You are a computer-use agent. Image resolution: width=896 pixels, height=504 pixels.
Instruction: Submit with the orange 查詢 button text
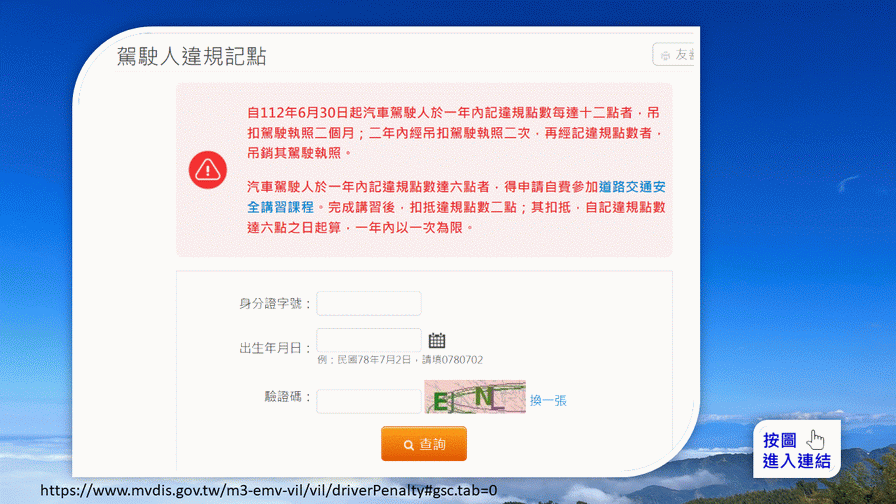pos(433,444)
